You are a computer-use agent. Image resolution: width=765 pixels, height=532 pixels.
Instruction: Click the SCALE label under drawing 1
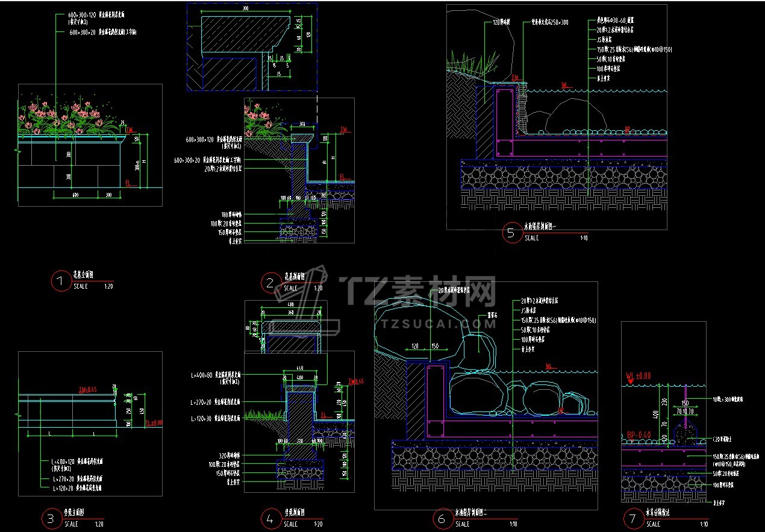tap(81, 287)
